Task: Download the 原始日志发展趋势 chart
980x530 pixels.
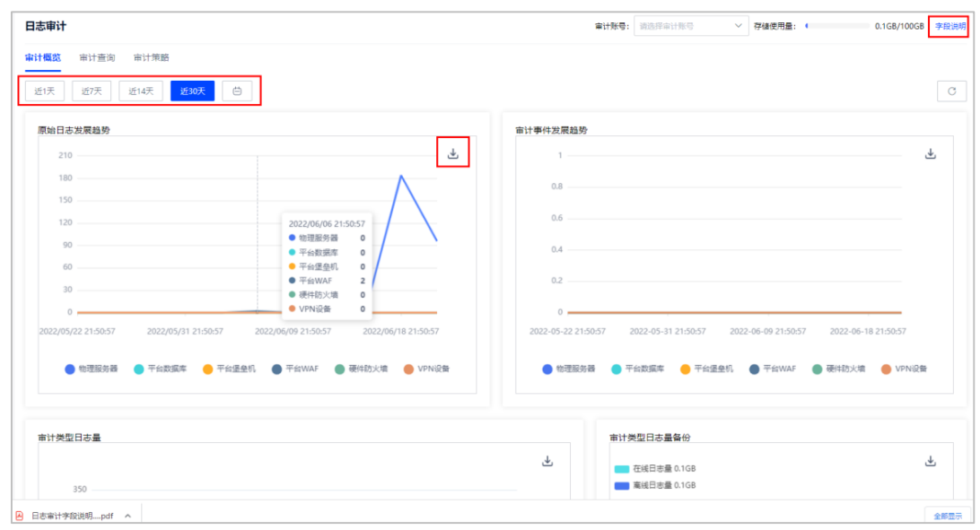Action: tap(453, 153)
